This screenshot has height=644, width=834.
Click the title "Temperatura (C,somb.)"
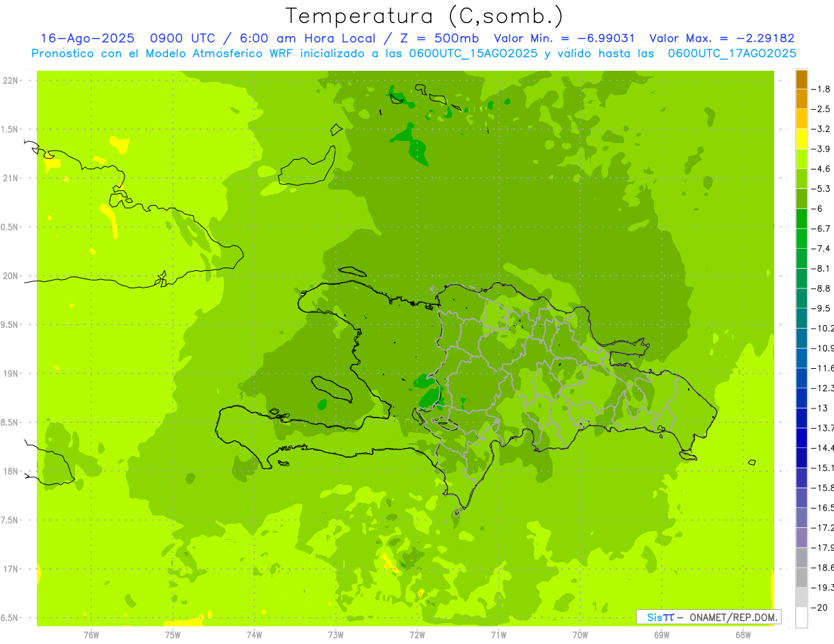[x=425, y=15]
